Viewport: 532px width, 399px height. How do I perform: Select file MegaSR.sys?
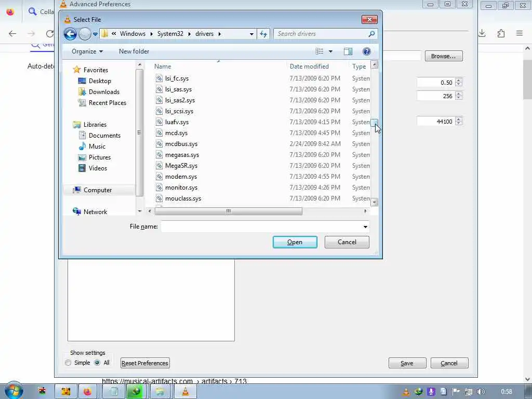(x=181, y=166)
